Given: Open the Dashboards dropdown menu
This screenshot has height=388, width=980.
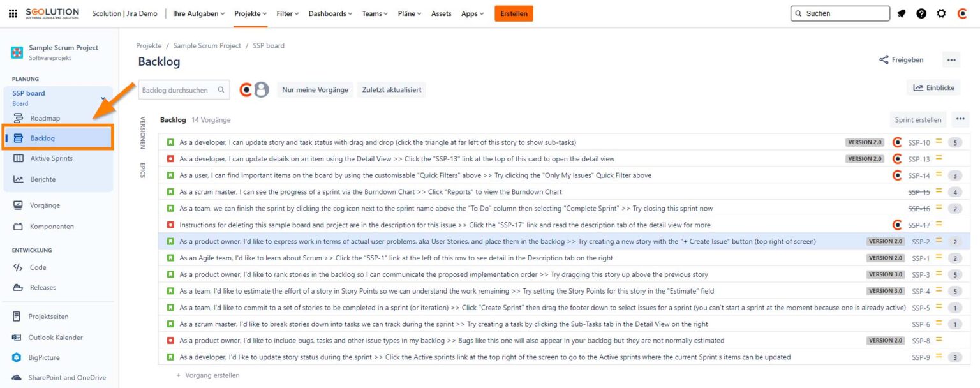Looking at the screenshot, I should click(330, 13).
